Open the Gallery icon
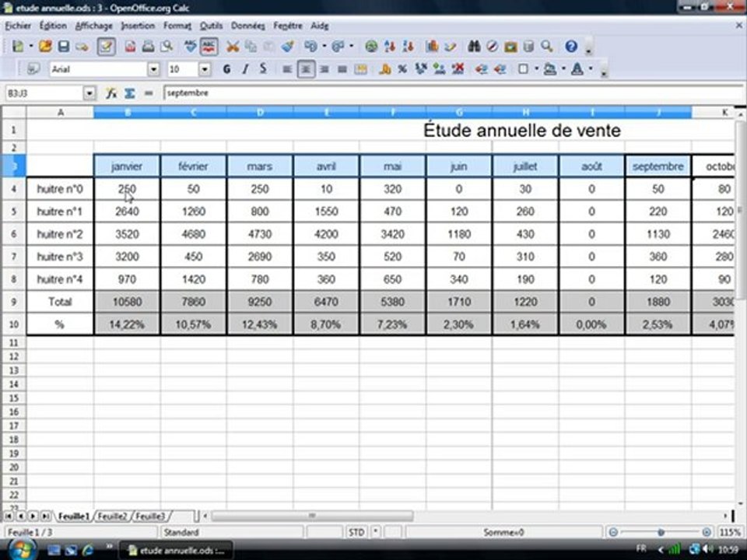Screen dimensions: 747x560 (510, 46)
